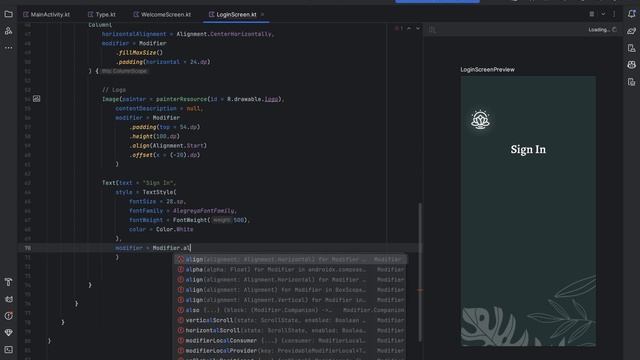Click the editor vertical scrollbar

tap(420, 272)
